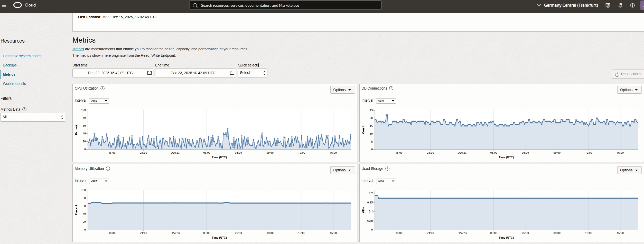Open Start time calendar picker
Screen dimensions: 644x244
point(149,73)
